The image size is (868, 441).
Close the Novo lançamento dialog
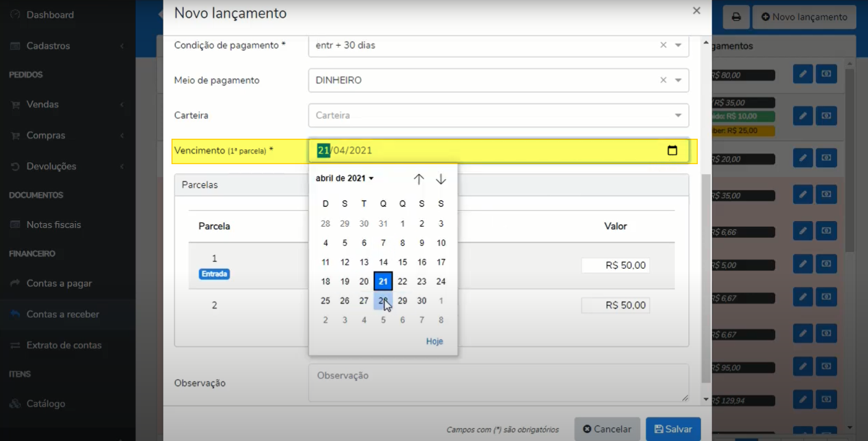pos(697,11)
